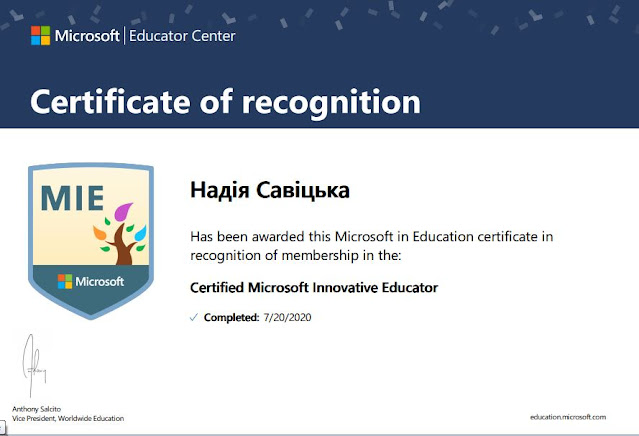
Task: Click the Microsoft logo in the header
Action: coord(75,36)
